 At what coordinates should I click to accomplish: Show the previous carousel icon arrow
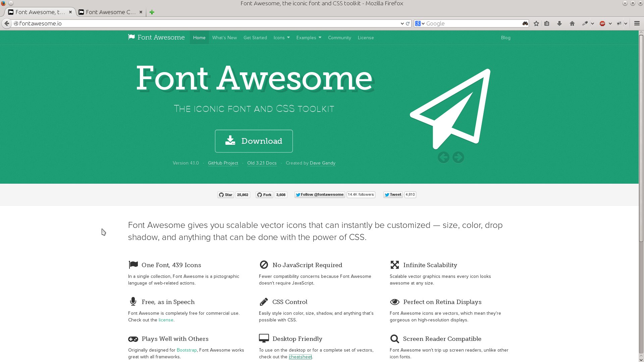[443, 157]
